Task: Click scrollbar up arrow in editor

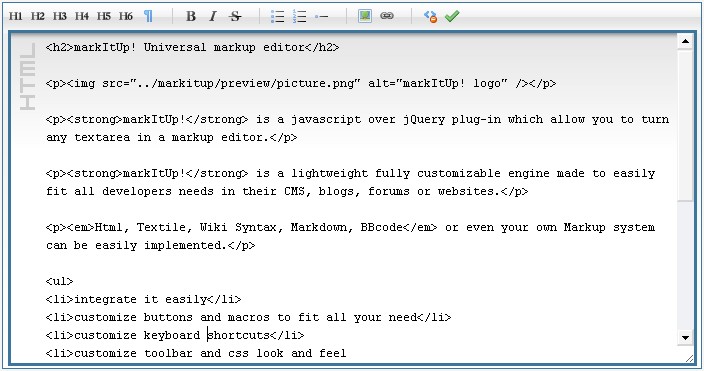Action: point(685,42)
